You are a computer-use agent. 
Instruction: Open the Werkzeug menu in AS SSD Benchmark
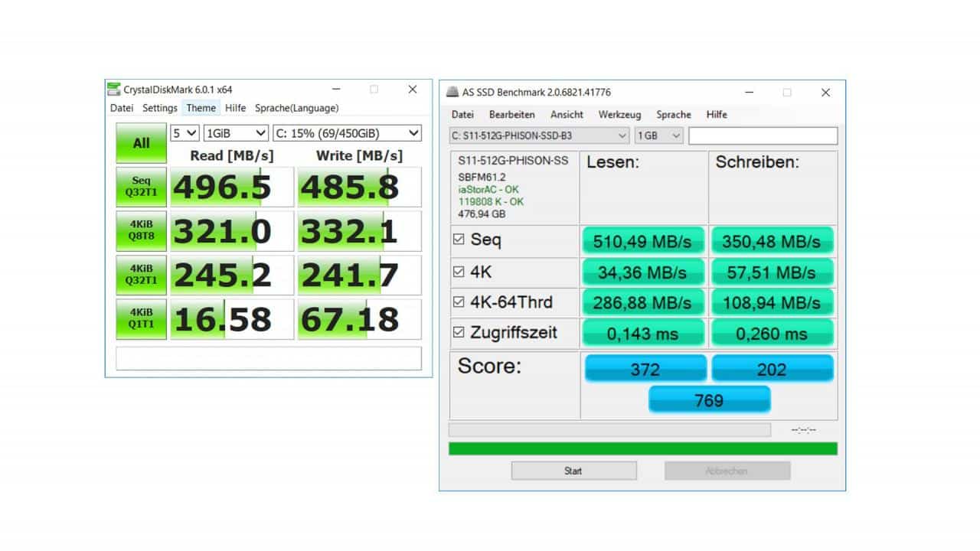[619, 114]
